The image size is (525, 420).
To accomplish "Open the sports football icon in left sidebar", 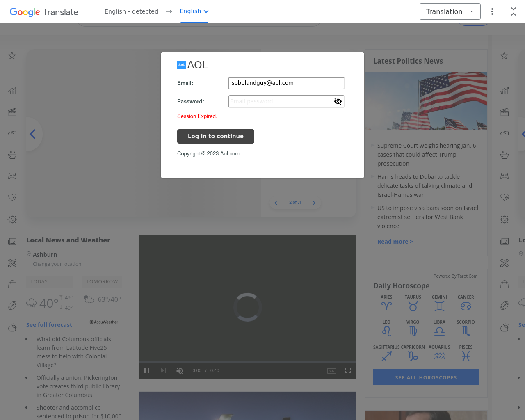I will (x=12, y=306).
